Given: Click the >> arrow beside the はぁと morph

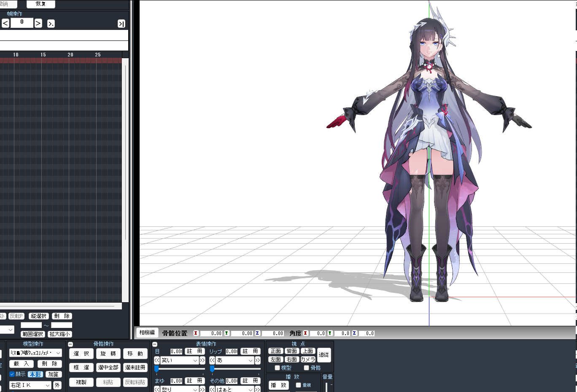Looking at the screenshot, I should (257, 389).
